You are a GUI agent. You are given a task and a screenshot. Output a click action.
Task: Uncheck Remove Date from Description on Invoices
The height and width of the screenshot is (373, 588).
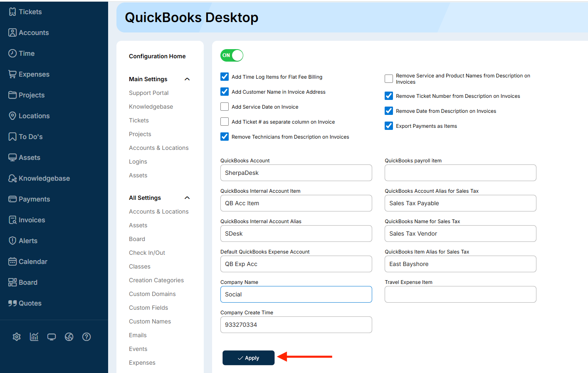389,111
